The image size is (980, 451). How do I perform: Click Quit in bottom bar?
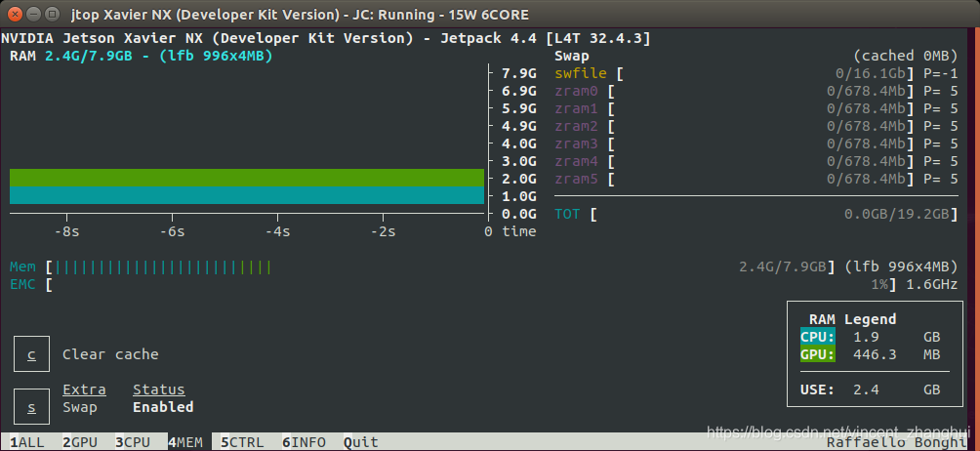361,442
